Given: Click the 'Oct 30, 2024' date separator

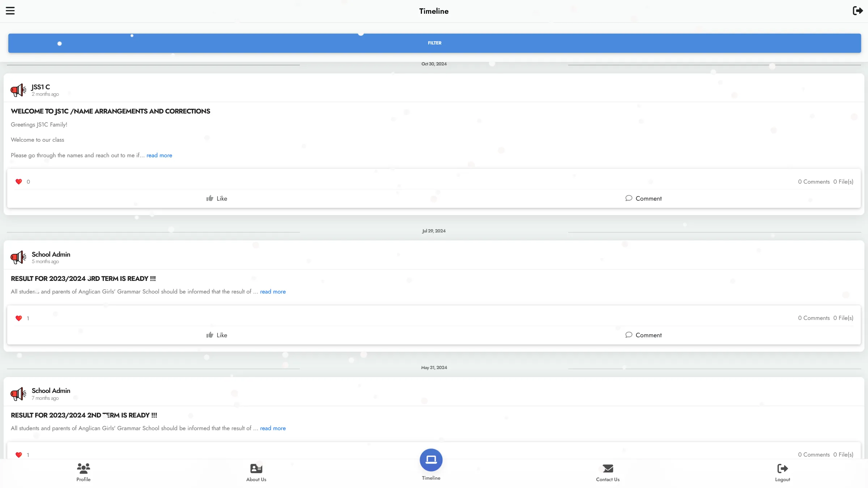Looking at the screenshot, I should click(x=434, y=64).
